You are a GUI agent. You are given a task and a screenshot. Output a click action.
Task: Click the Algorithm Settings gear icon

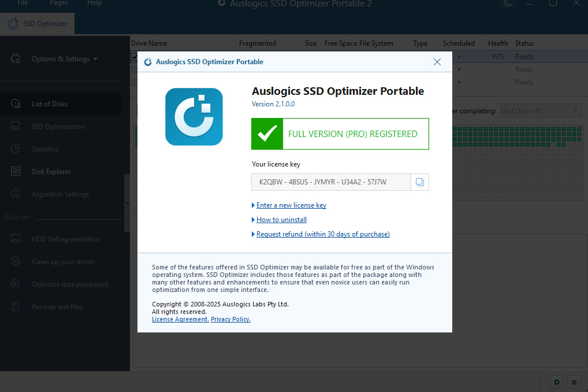pos(16,194)
